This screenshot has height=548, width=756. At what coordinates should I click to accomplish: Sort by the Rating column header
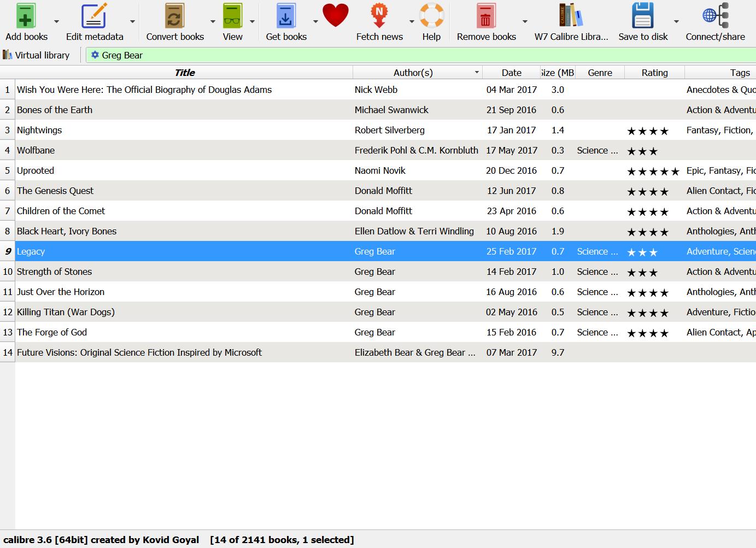pos(654,73)
